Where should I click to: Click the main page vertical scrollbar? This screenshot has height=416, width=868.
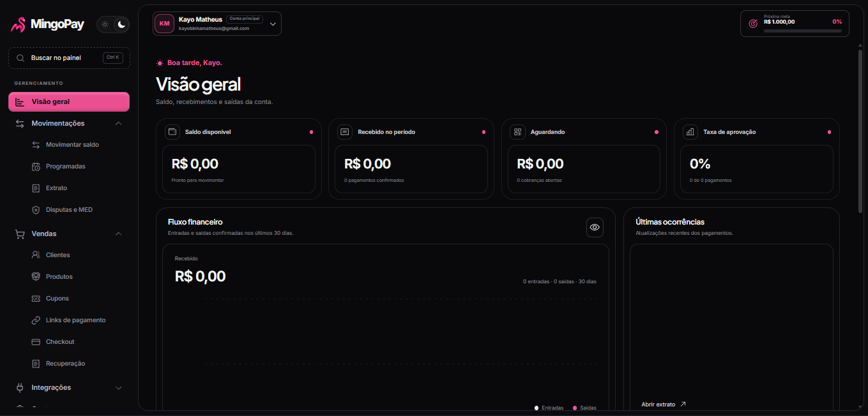pos(860,131)
